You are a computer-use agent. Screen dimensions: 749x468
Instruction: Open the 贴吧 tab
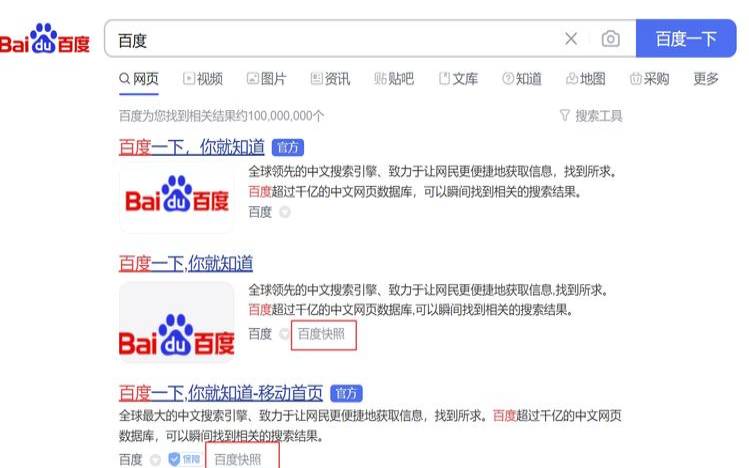pyautogui.click(x=394, y=79)
